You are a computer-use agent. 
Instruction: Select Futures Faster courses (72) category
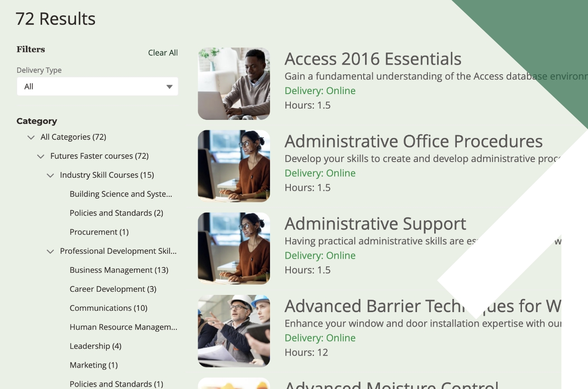tap(100, 156)
